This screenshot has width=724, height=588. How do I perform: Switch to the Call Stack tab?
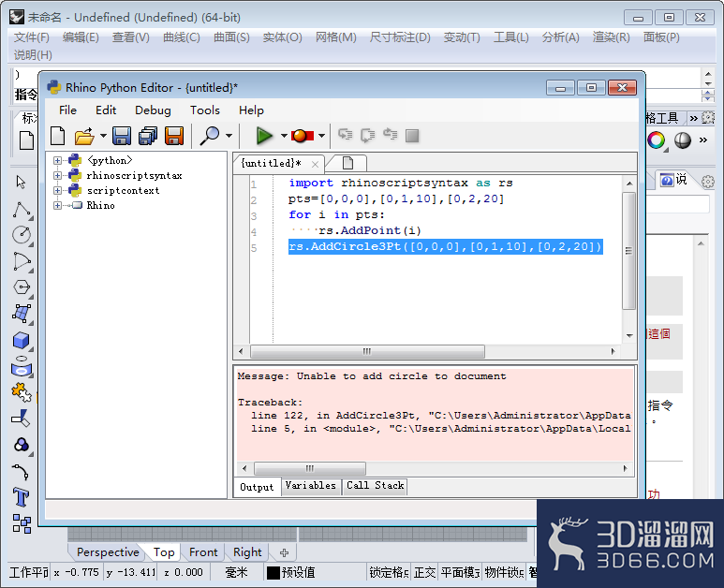375,486
